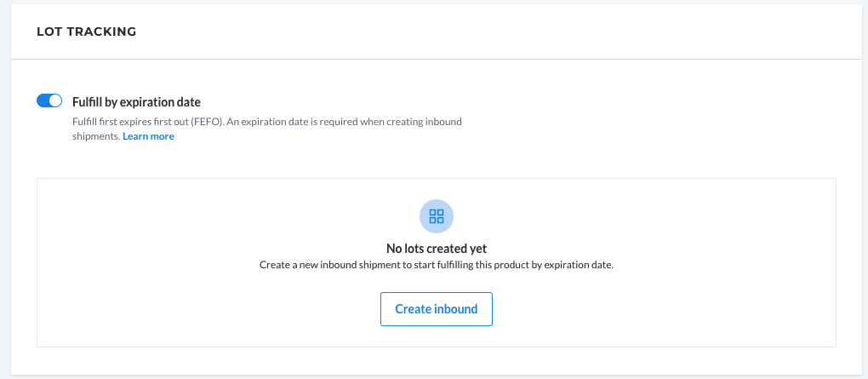Screen dimensions: 868x379
Task: Toggle off Fulfill by expiration date
Action: 49,100
